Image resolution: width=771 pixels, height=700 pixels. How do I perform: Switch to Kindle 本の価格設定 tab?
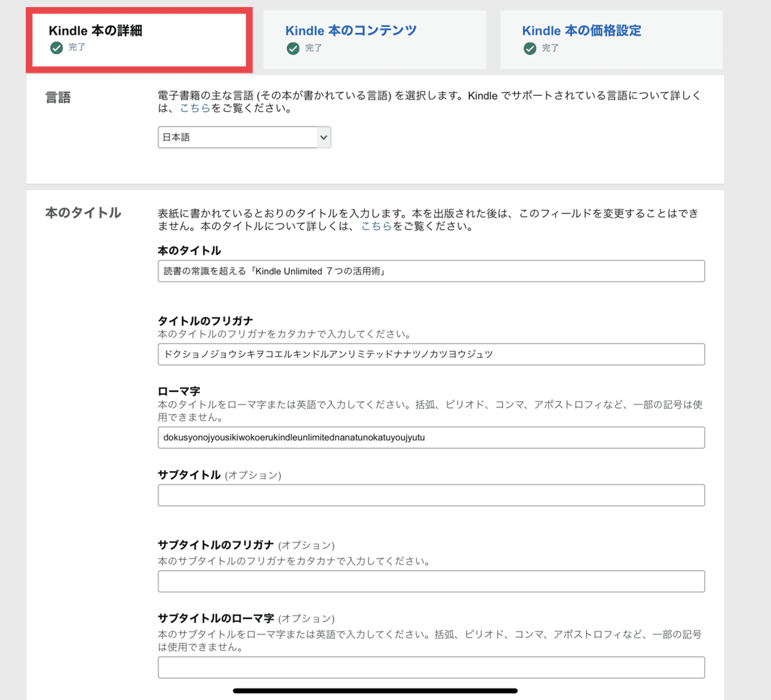pyautogui.click(x=612, y=40)
